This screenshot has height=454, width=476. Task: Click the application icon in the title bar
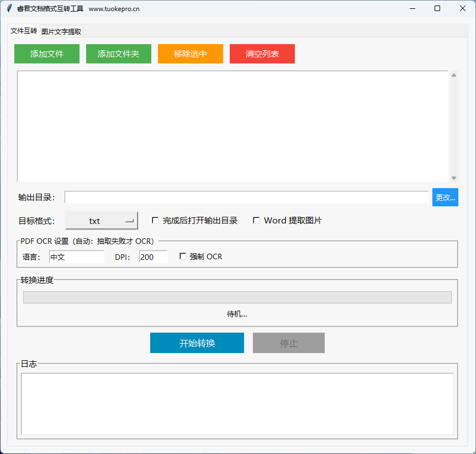pos(8,8)
